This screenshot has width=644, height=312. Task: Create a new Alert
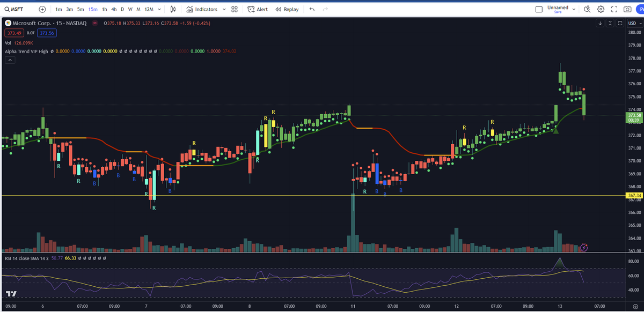pyautogui.click(x=258, y=9)
